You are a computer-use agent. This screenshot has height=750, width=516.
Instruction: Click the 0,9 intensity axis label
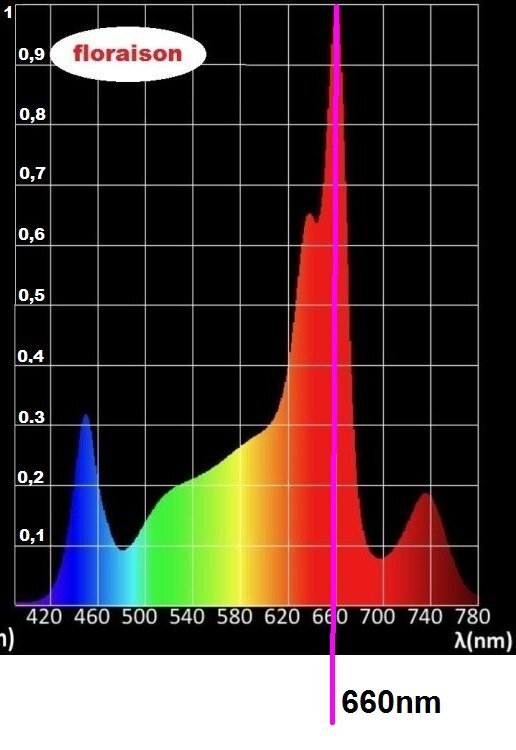click(32, 55)
